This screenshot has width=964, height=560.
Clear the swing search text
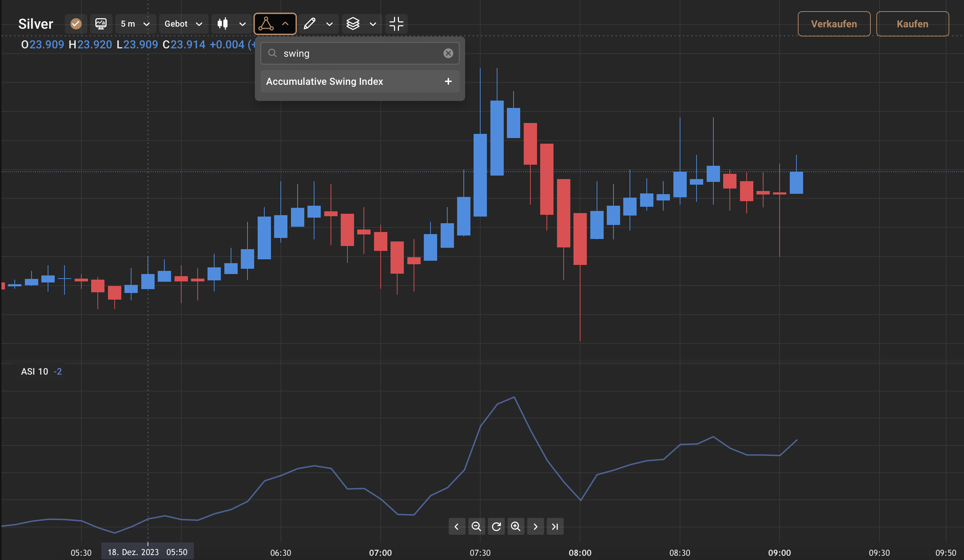click(x=448, y=53)
